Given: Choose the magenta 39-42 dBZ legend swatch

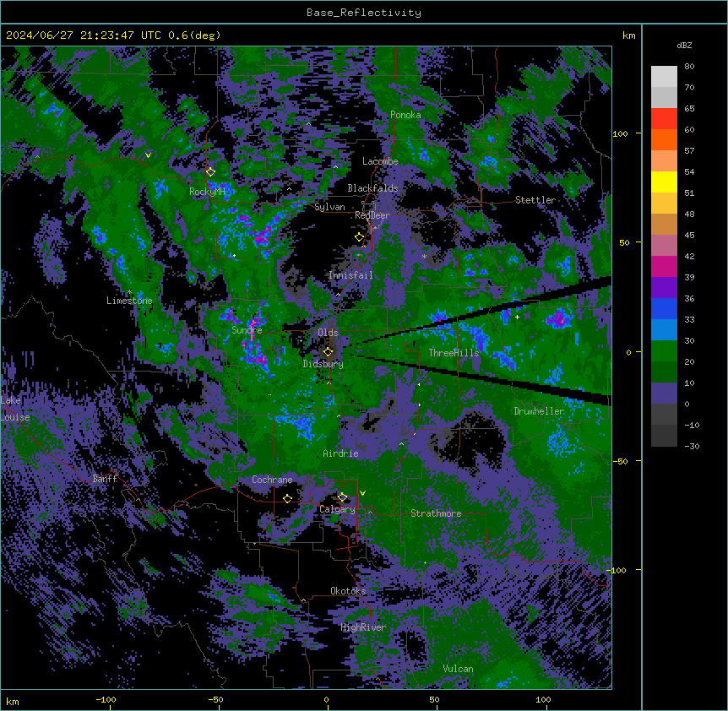Looking at the screenshot, I should tap(664, 266).
